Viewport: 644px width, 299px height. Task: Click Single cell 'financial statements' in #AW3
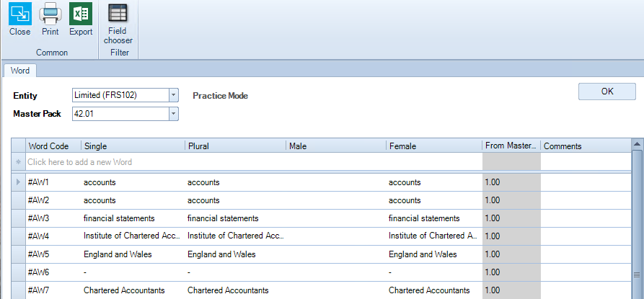tap(133, 218)
